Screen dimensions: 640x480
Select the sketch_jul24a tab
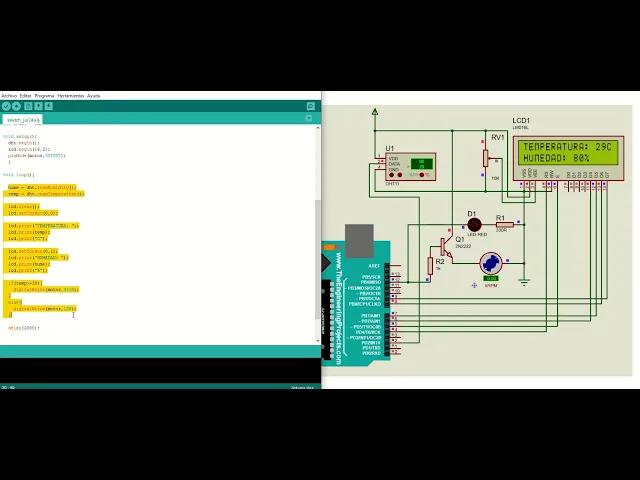coord(22,120)
